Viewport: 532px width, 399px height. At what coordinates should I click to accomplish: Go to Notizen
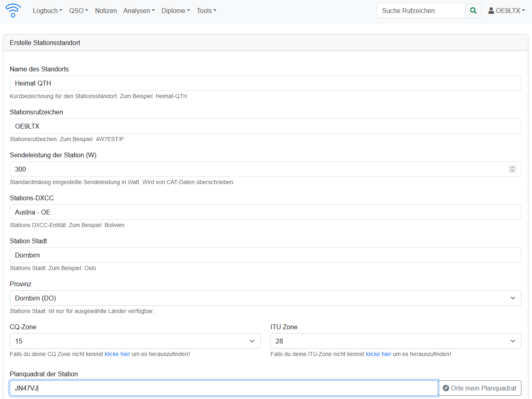tap(106, 11)
